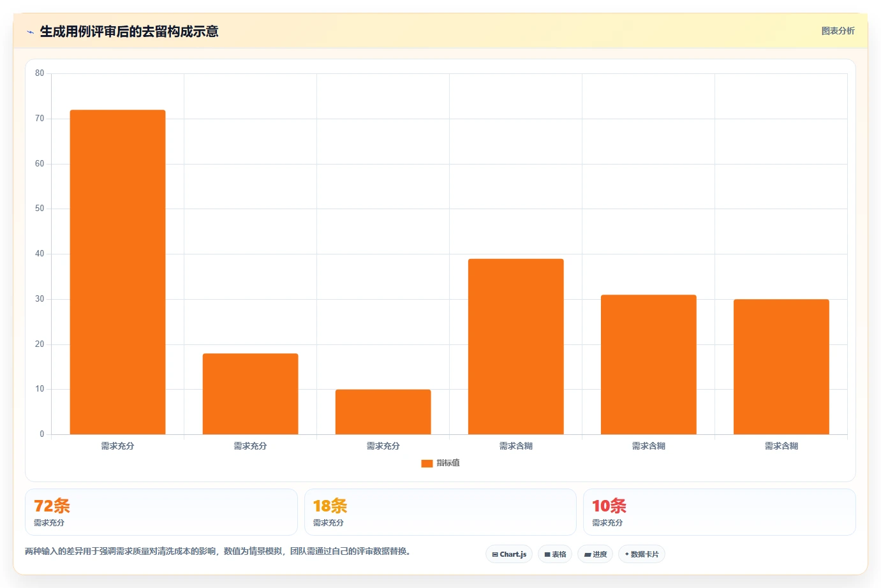881x588 pixels.
Task: Click the bar reaching value 31
Action: [x=648, y=365]
